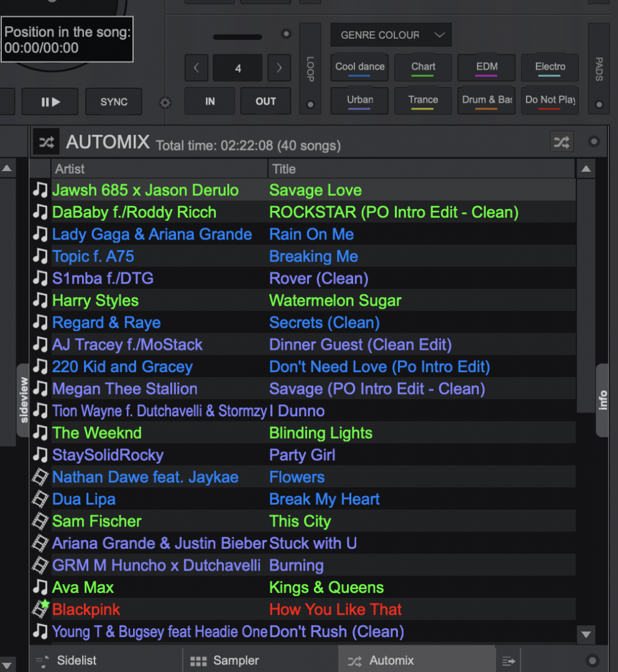
Task: Sort the list by Artist column header
Action: coord(159,169)
